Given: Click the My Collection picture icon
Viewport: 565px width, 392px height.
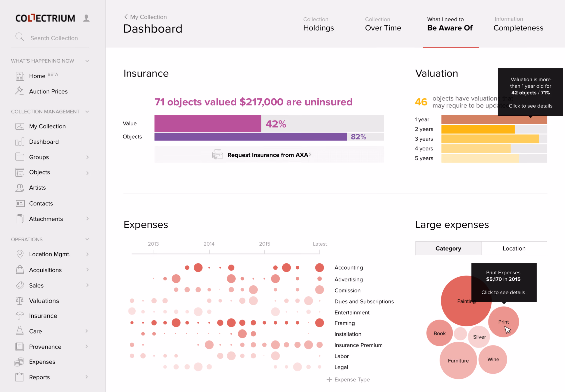Looking at the screenshot, I should tap(20, 126).
